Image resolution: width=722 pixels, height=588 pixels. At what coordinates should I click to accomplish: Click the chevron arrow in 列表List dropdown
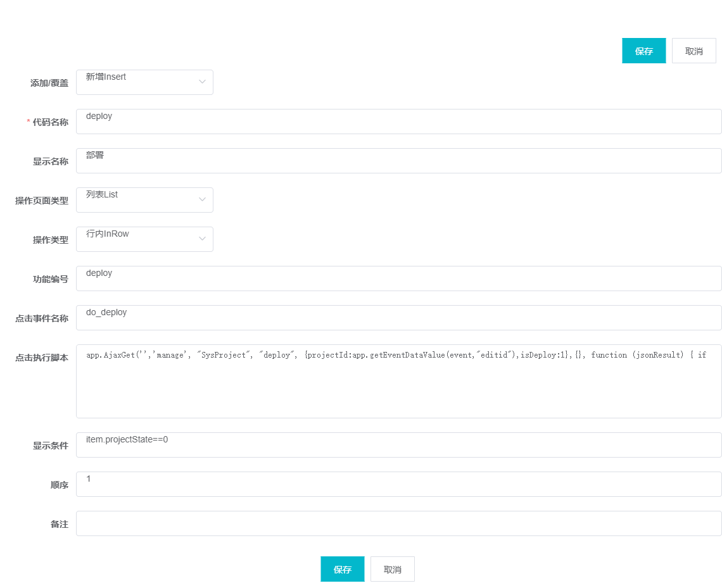pos(202,199)
